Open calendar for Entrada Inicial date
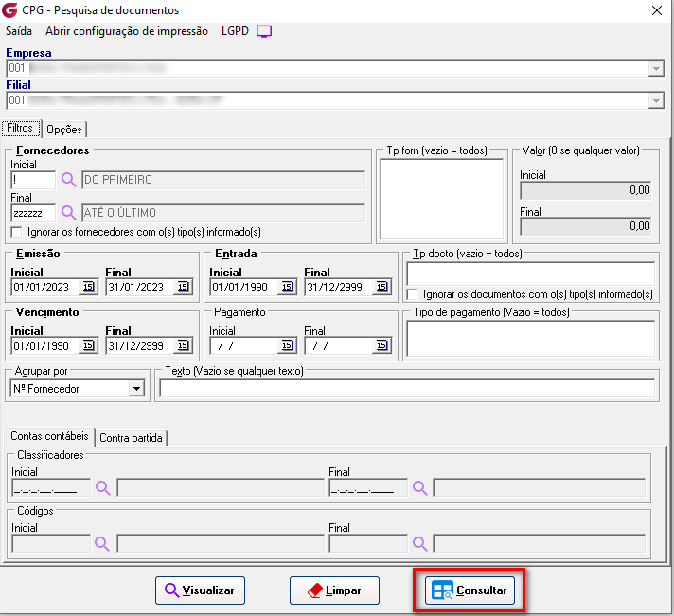Image resolution: width=674 pixels, height=616 pixels. [287, 287]
